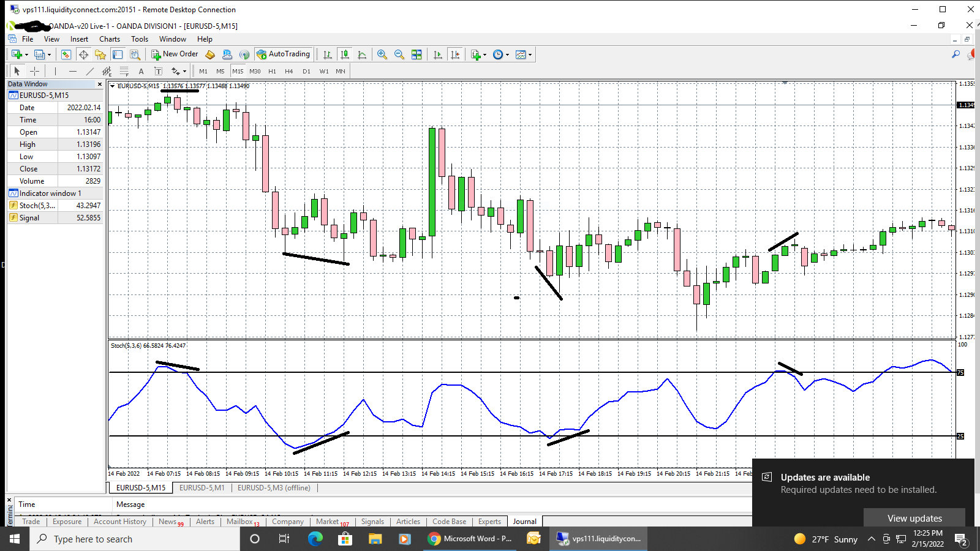980x551 pixels.
Task: Select the Crosshair tool
Action: pyautogui.click(x=34, y=71)
